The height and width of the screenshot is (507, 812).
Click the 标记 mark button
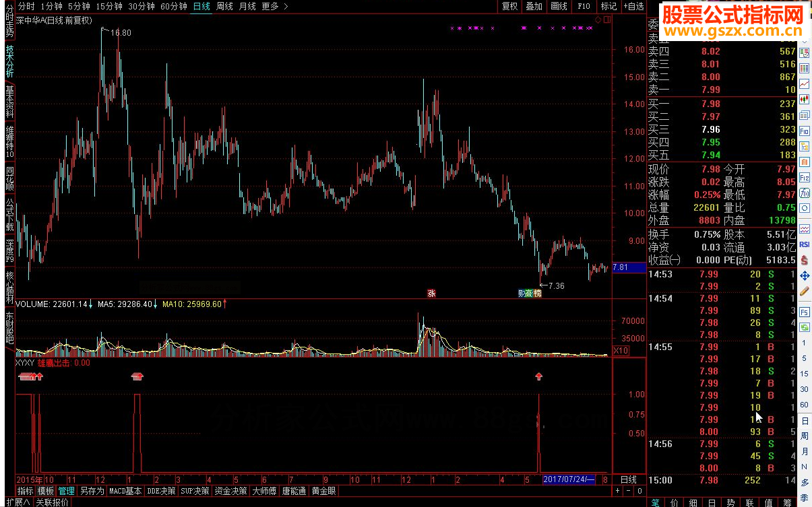pyautogui.click(x=608, y=6)
